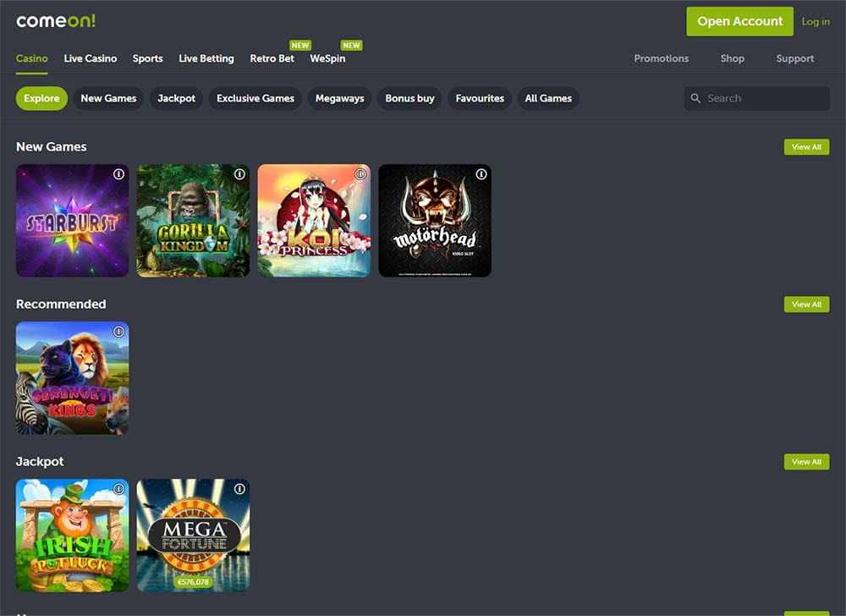
Task: Click the info icon on Starburst tile
Action: click(118, 174)
